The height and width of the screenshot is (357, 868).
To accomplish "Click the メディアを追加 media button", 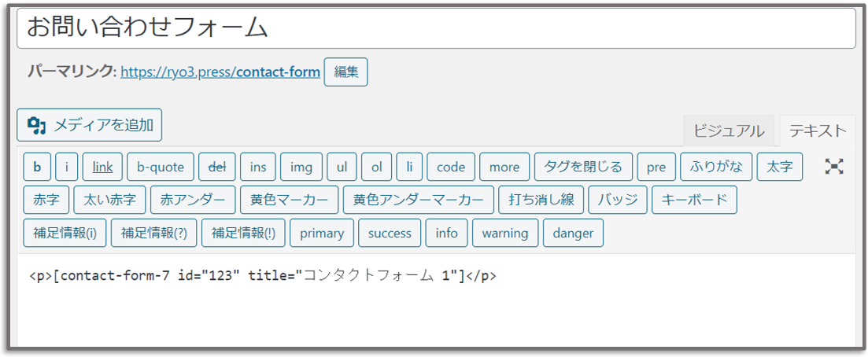I will click(90, 125).
